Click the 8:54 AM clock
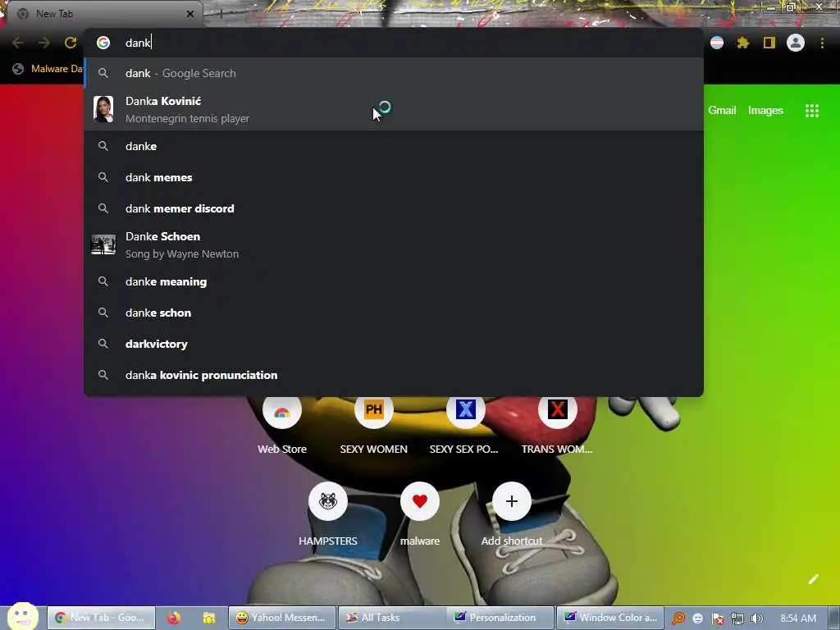This screenshot has height=630, width=840. [x=798, y=619]
